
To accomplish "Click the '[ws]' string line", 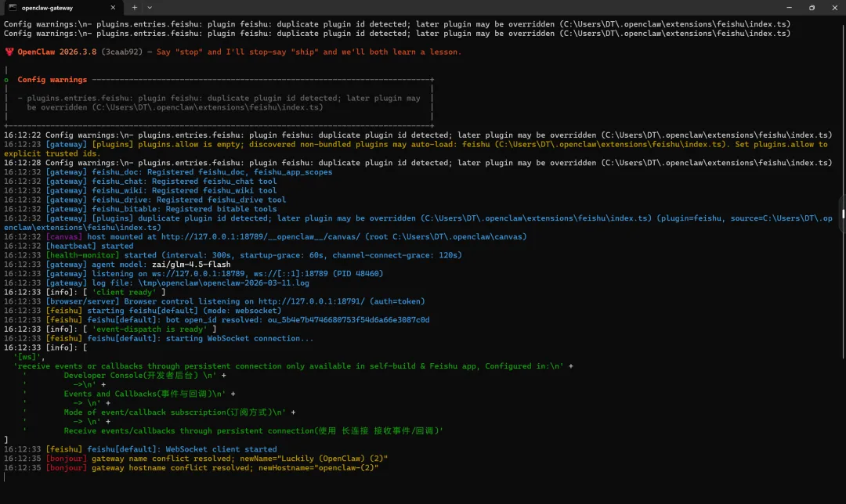I will click(29, 357).
